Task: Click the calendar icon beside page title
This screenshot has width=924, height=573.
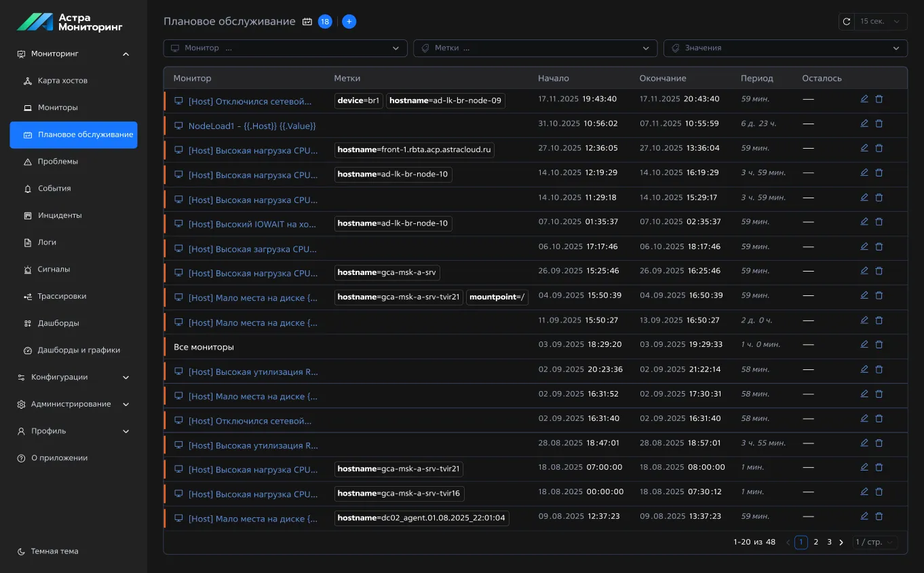Action: [x=307, y=22]
